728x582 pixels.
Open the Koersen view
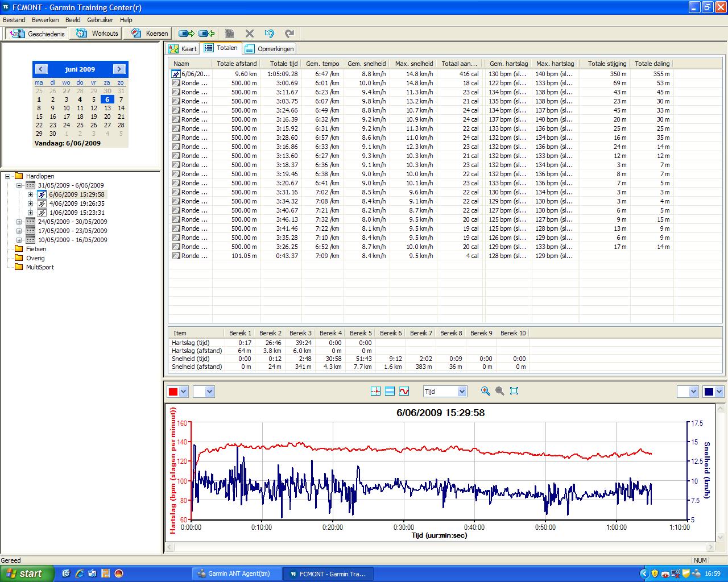coord(150,34)
